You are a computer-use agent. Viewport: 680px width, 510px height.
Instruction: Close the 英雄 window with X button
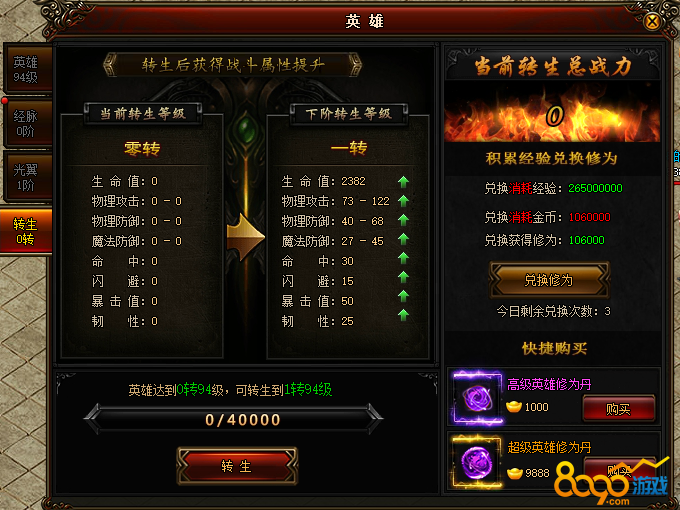pyautogui.click(x=652, y=21)
